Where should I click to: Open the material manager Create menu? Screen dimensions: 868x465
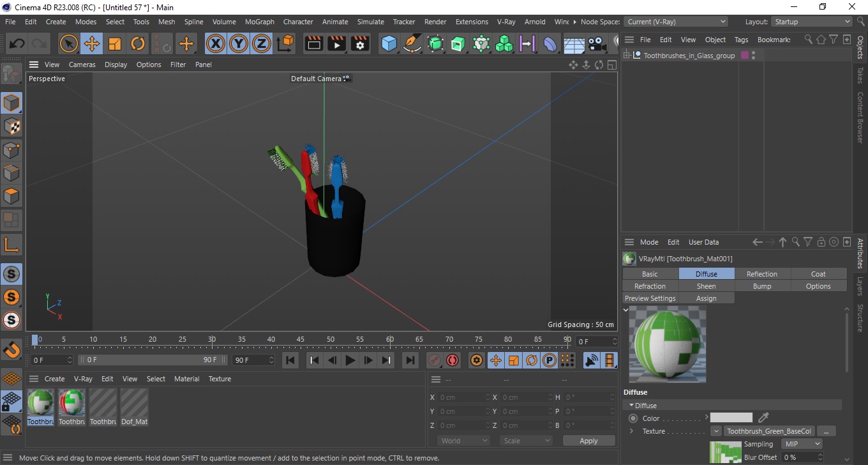click(54, 379)
